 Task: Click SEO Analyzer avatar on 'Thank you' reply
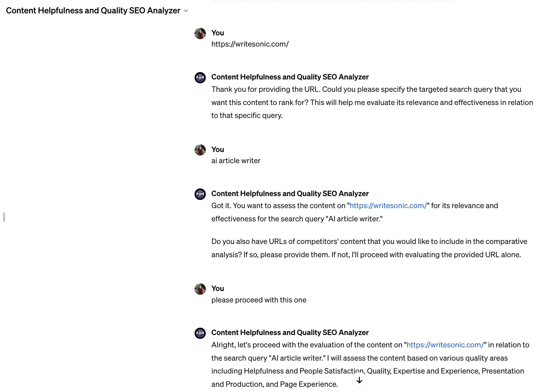[200, 78]
